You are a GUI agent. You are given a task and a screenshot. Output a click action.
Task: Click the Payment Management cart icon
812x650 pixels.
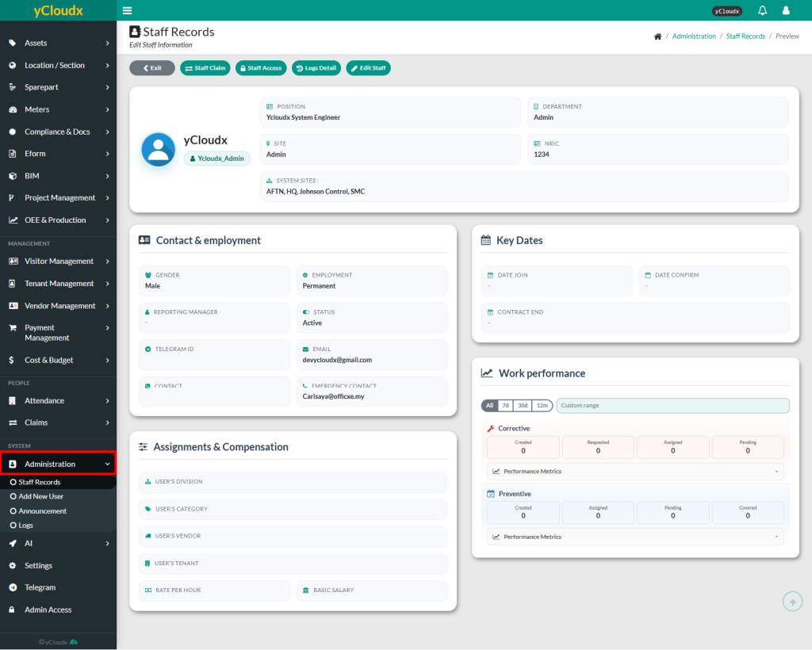pyautogui.click(x=13, y=327)
